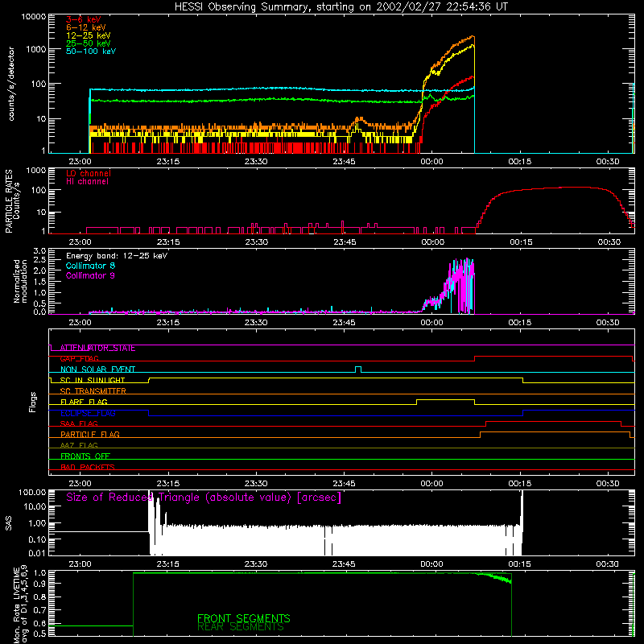Click the 23:30 label under counts panel
644x644 pixels.
256,162
